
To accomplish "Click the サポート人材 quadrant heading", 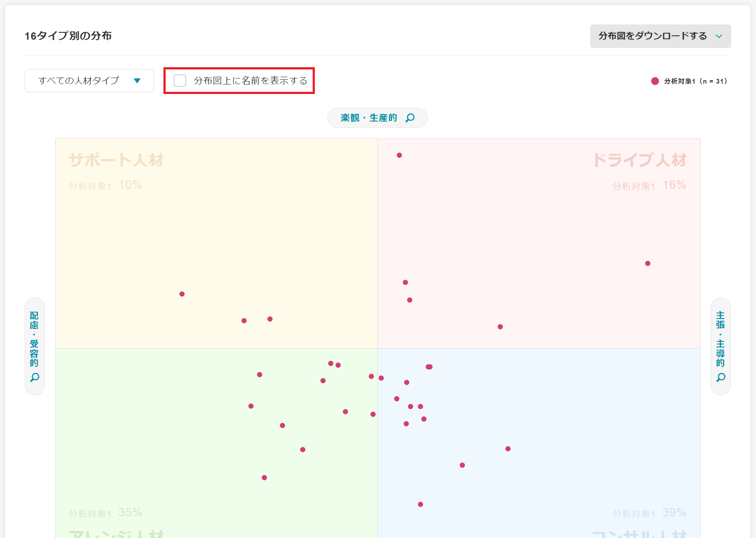I will pos(116,160).
